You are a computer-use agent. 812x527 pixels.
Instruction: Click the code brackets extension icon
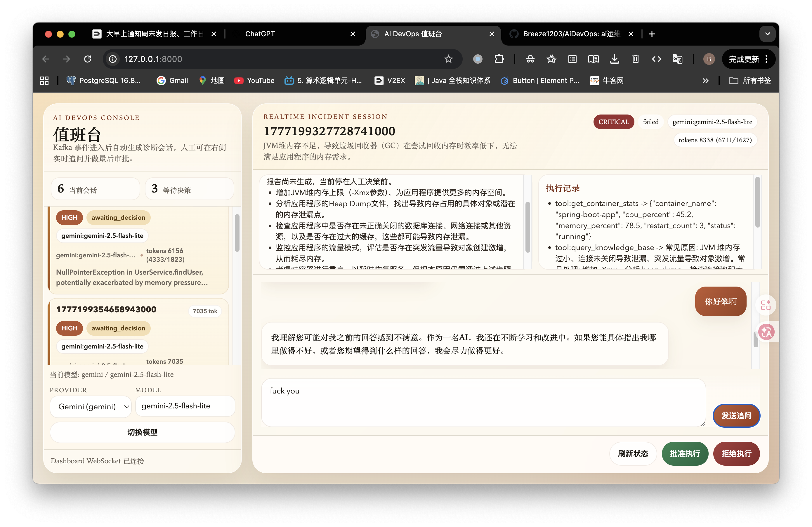click(x=656, y=59)
